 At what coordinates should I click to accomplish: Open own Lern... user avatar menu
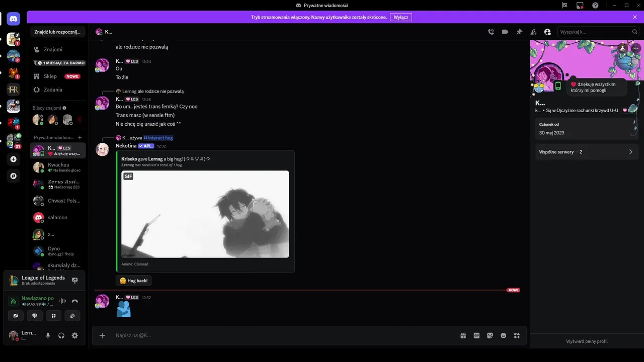pos(14,335)
